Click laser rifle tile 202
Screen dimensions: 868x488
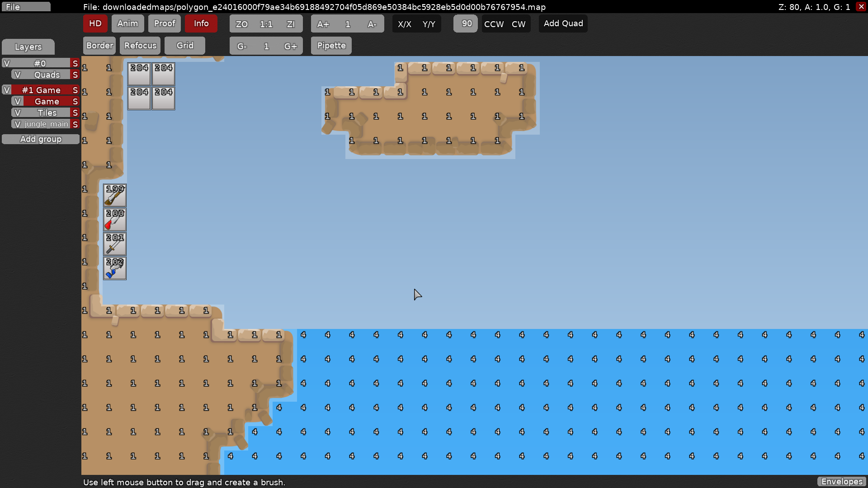(x=115, y=268)
